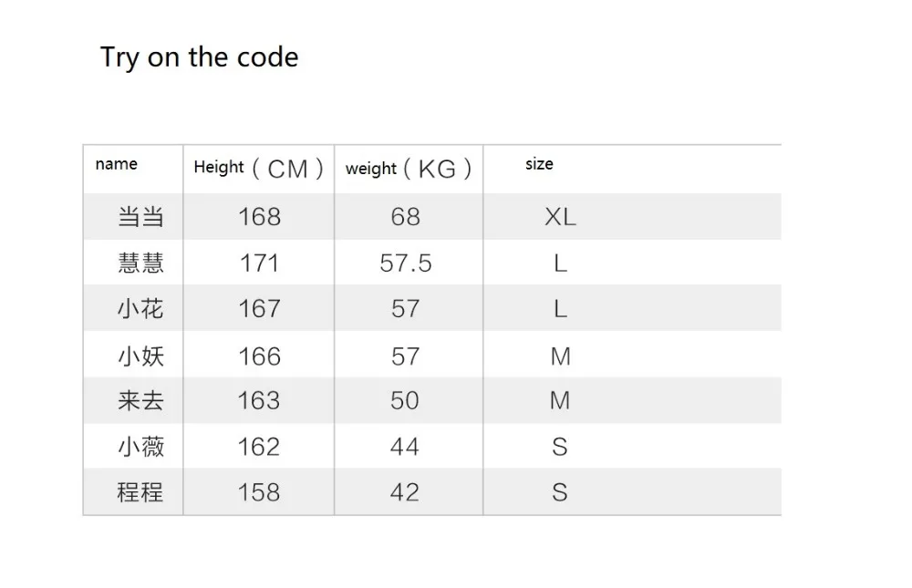Click the height value 166
This screenshot has width=912, height=588.
tap(259, 356)
